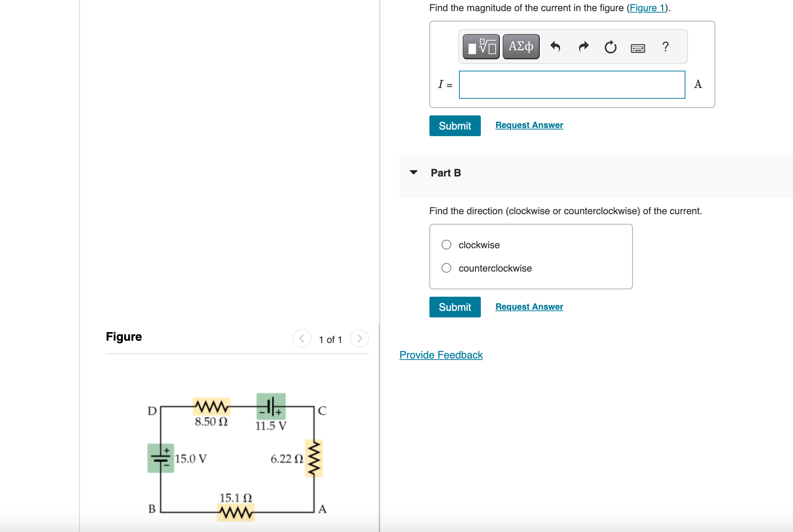The image size is (793, 532).
Task: Reset the answer field
Action: [610, 47]
